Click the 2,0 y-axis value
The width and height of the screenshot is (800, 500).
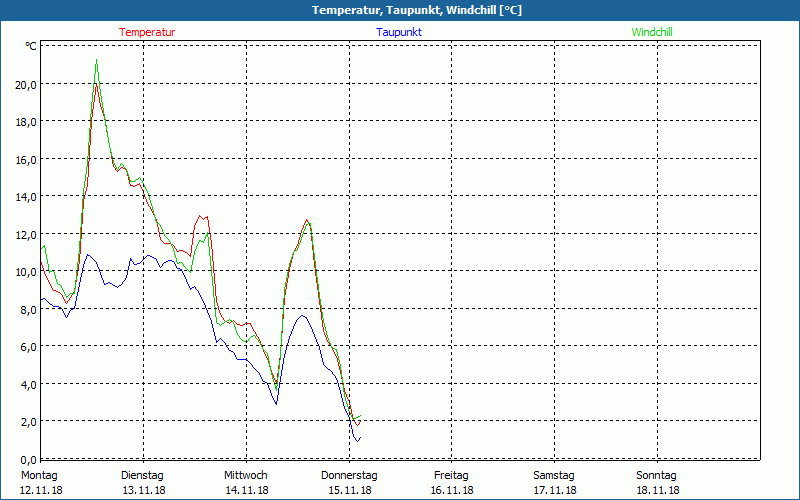pos(28,421)
